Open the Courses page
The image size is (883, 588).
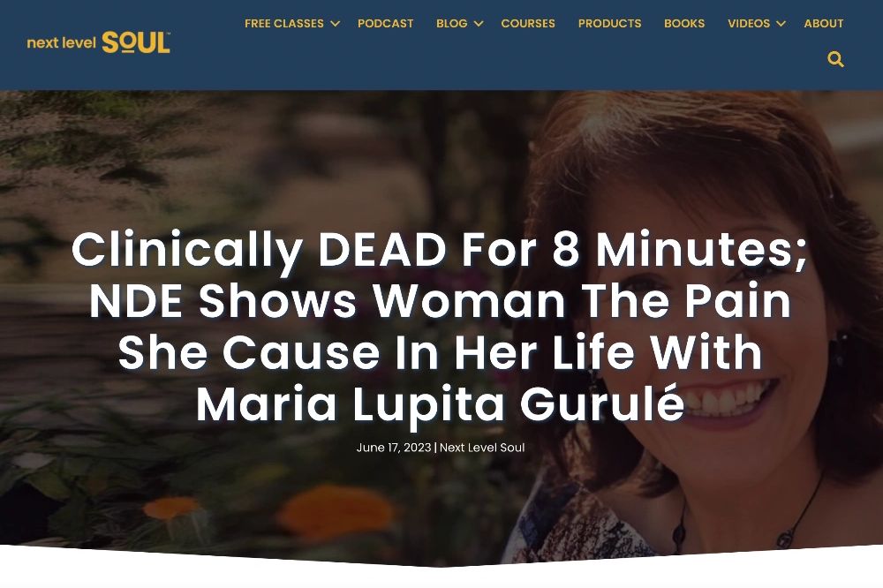click(x=528, y=24)
